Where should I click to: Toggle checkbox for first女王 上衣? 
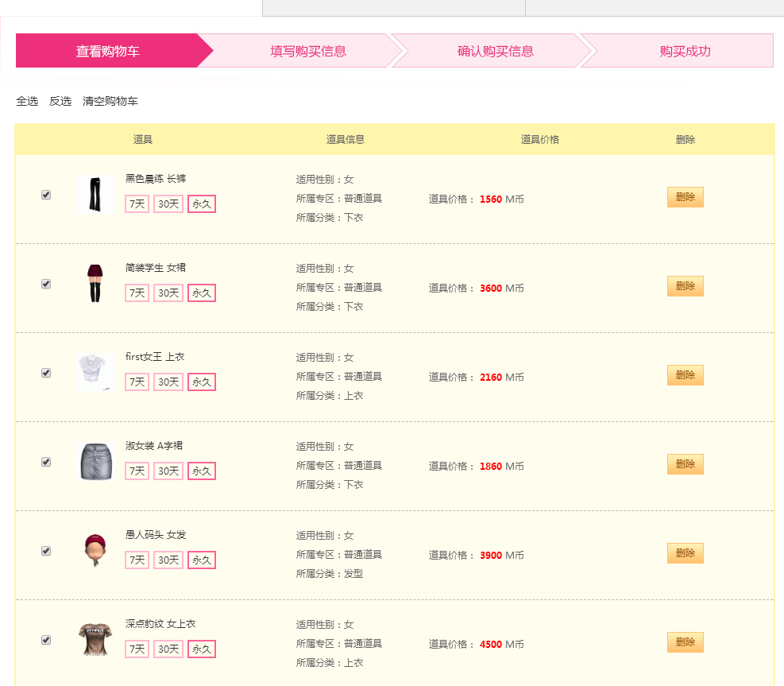tap(46, 373)
